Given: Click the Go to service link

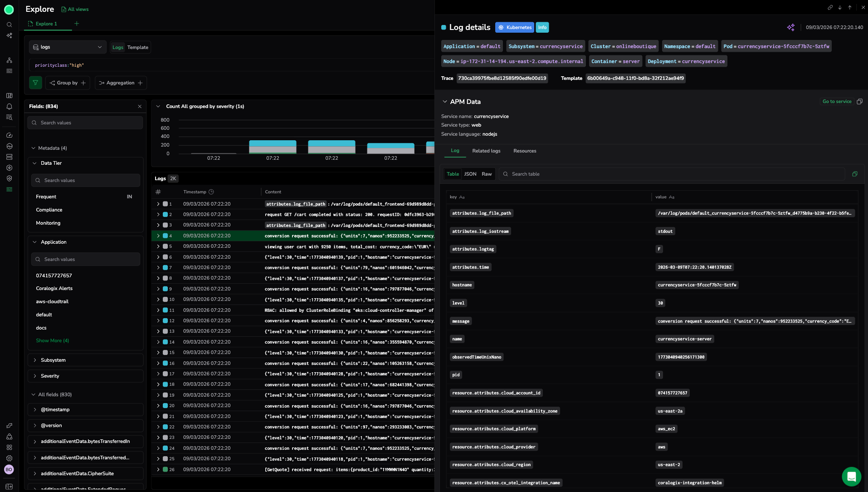Looking at the screenshot, I should pyautogui.click(x=837, y=102).
